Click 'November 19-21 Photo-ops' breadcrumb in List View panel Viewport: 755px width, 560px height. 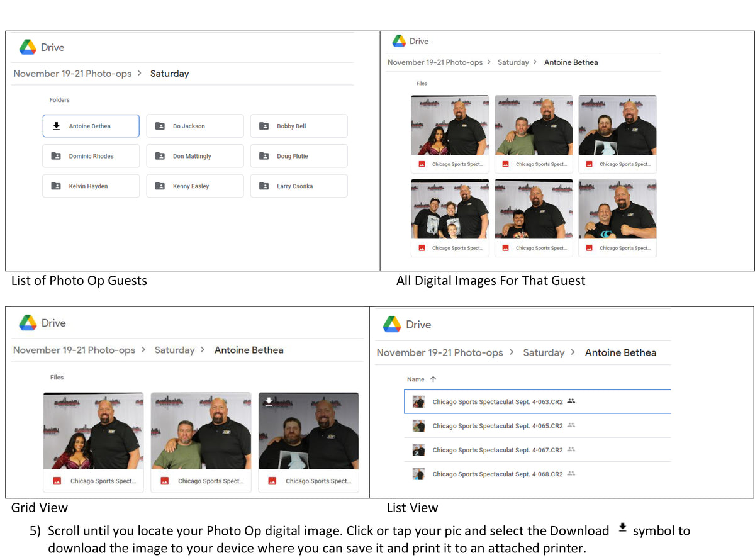[440, 352]
